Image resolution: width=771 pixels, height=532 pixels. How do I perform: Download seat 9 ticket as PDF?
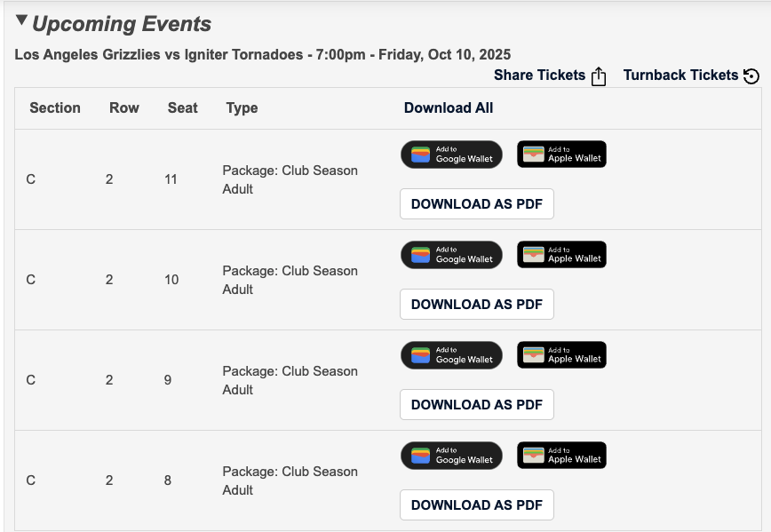477,405
